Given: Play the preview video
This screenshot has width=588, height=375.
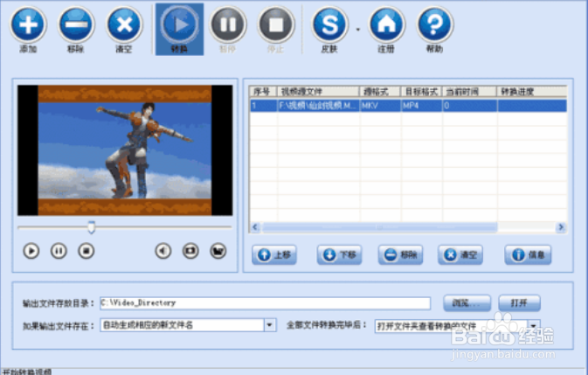Looking at the screenshot, I should (31, 251).
